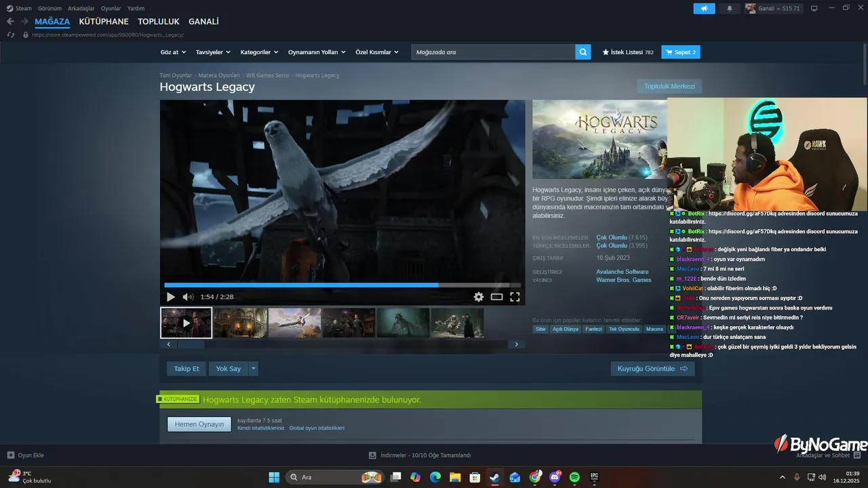Click the thumbnail strip horizontal scrollbar
Image resolution: width=868 pixels, height=488 pixels.
pos(342,344)
